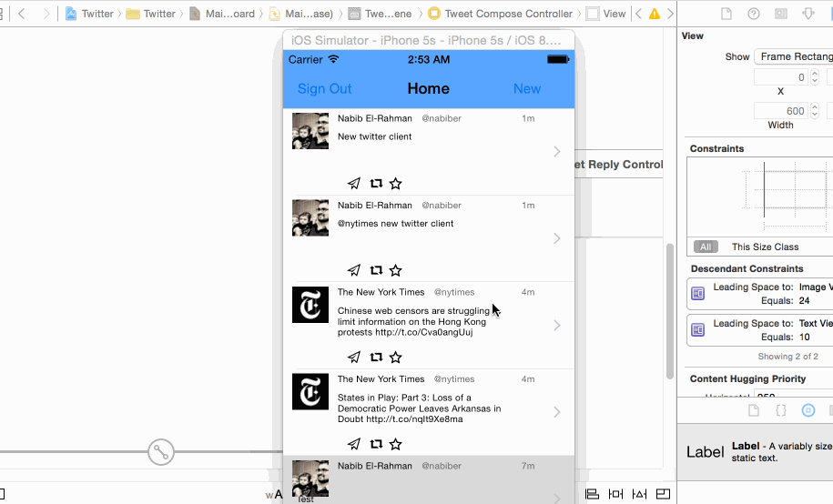
Task: Go back in the jump bar history
Action: coord(21,14)
